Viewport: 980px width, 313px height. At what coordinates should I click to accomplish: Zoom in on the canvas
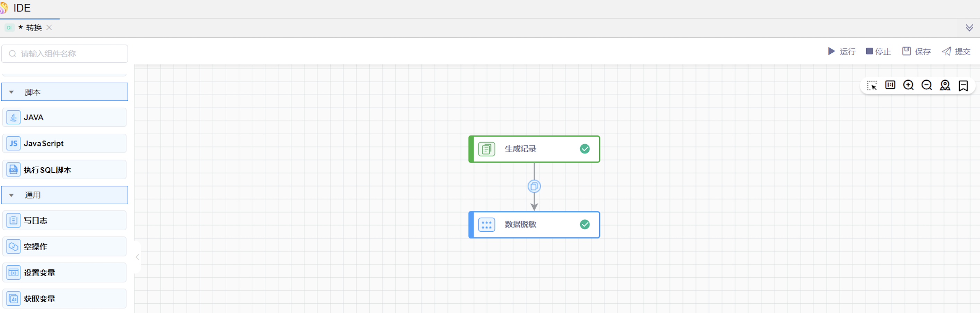tap(908, 85)
